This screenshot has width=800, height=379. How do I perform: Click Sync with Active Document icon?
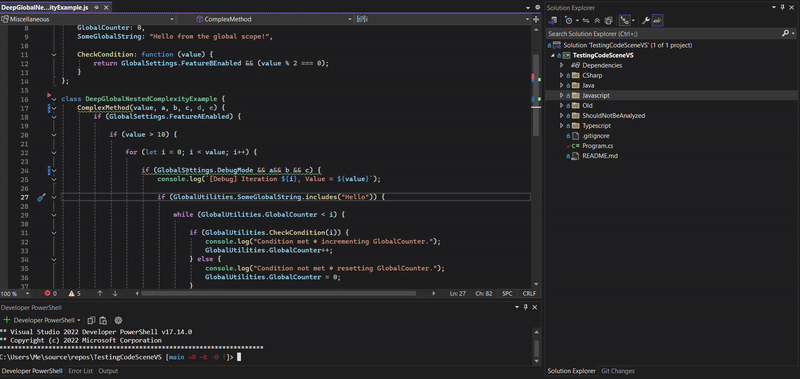pyautogui.click(x=586, y=21)
